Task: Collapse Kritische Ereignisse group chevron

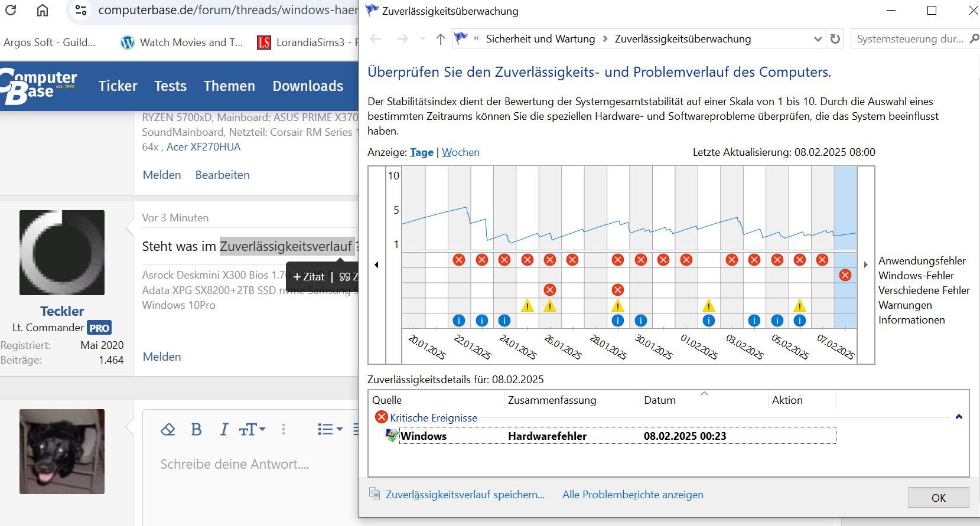Action: [959, 417]
